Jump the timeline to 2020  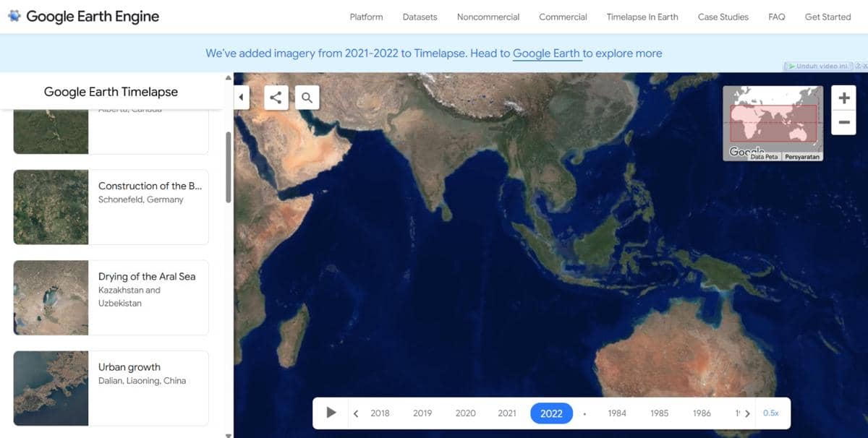(465, 413)
